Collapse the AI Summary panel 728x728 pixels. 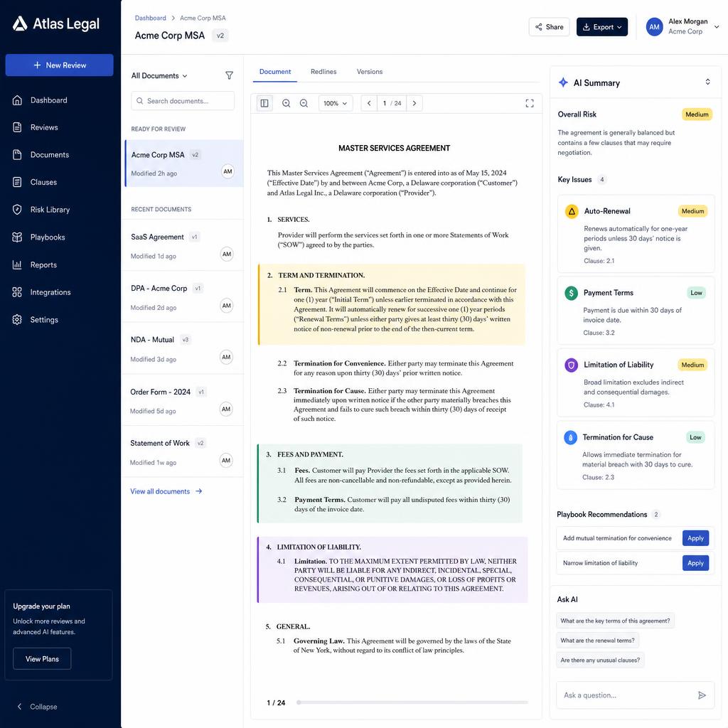(x=707, y=82)
